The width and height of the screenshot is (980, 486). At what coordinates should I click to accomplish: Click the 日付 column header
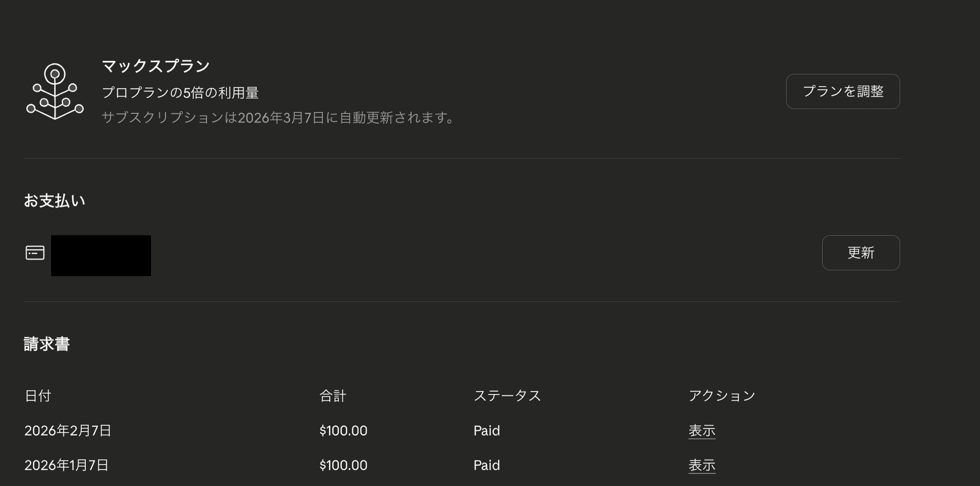click(38, 396)
